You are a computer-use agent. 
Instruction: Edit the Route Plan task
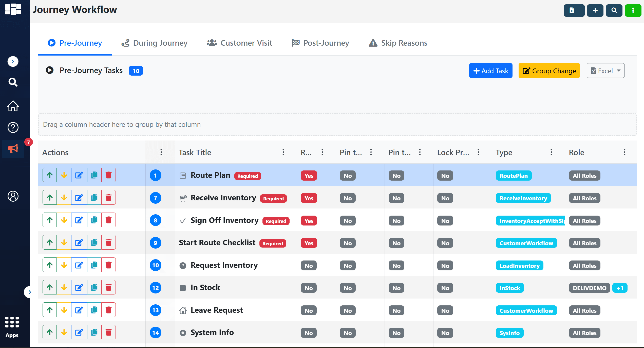point(79,175)
